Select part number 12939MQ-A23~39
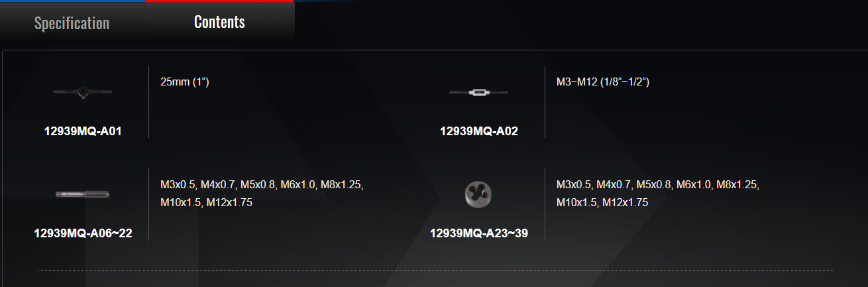 479,233
